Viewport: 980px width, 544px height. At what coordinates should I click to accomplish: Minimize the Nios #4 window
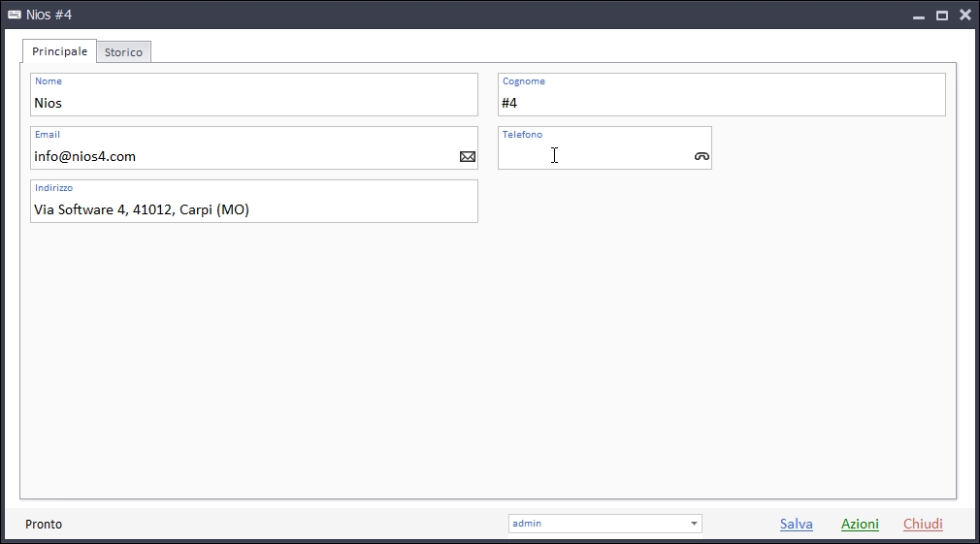click(918, 16)
